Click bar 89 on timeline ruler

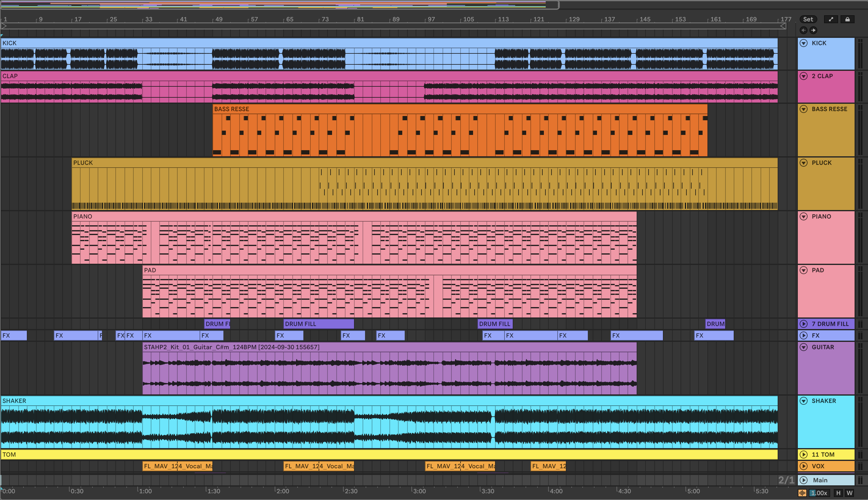click(396, 19)
